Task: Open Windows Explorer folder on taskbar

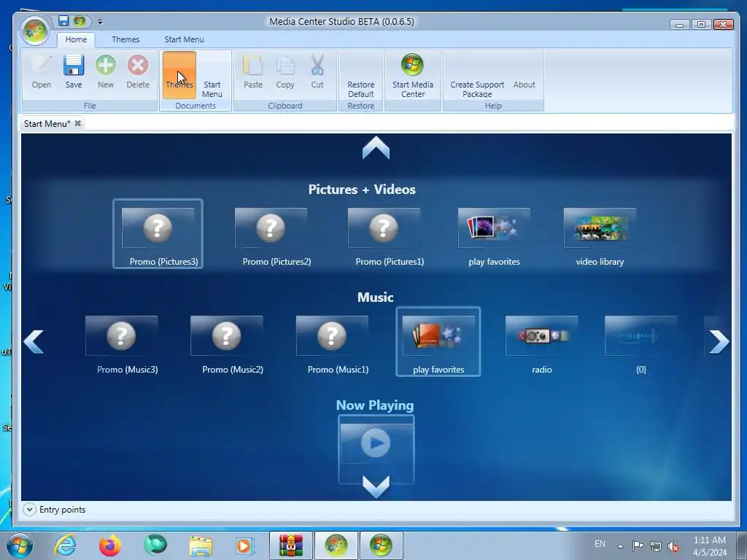Action: click(201, 545)
